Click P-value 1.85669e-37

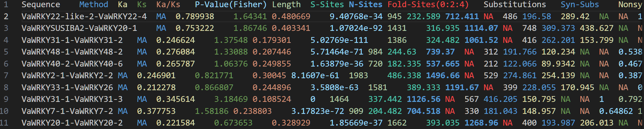(x=356, y=123)
